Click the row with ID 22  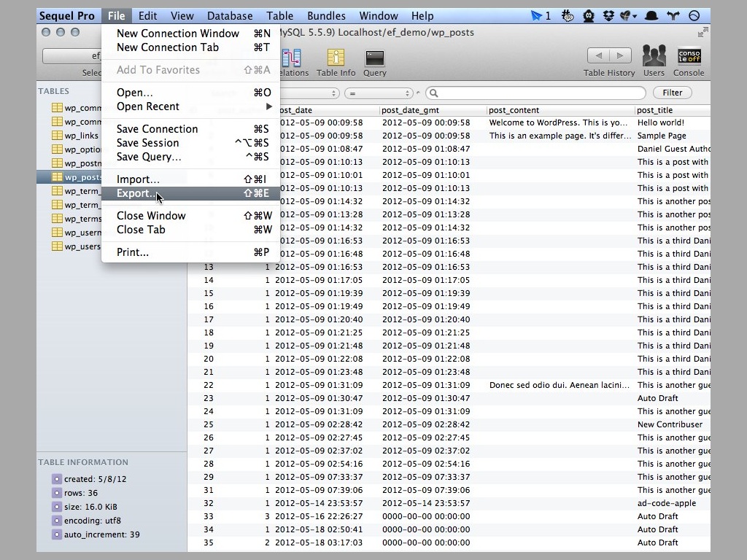pyautogui.click(x=449, y=385)
